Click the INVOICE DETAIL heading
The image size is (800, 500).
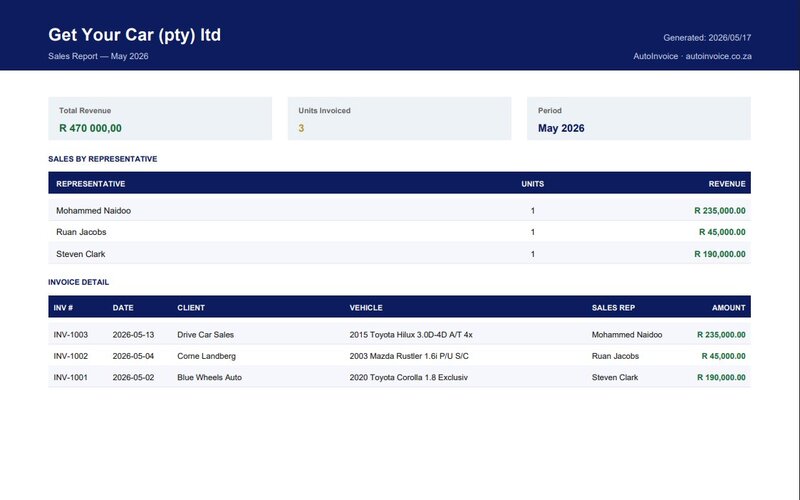click(x=79, y=282)
